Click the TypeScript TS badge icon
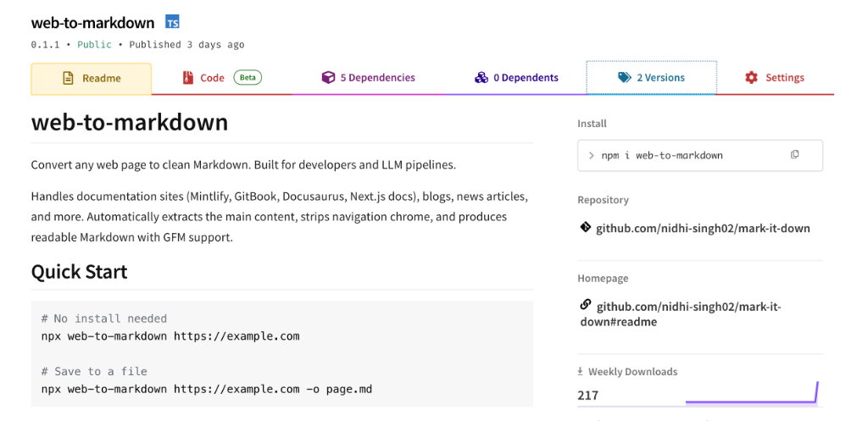This screenshot has height=421, width=868. [x=172, y=23]
